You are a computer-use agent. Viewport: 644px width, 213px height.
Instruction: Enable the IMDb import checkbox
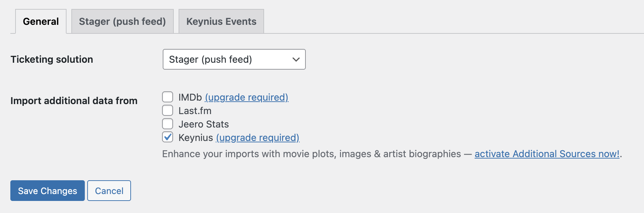(x=168, y=97)
